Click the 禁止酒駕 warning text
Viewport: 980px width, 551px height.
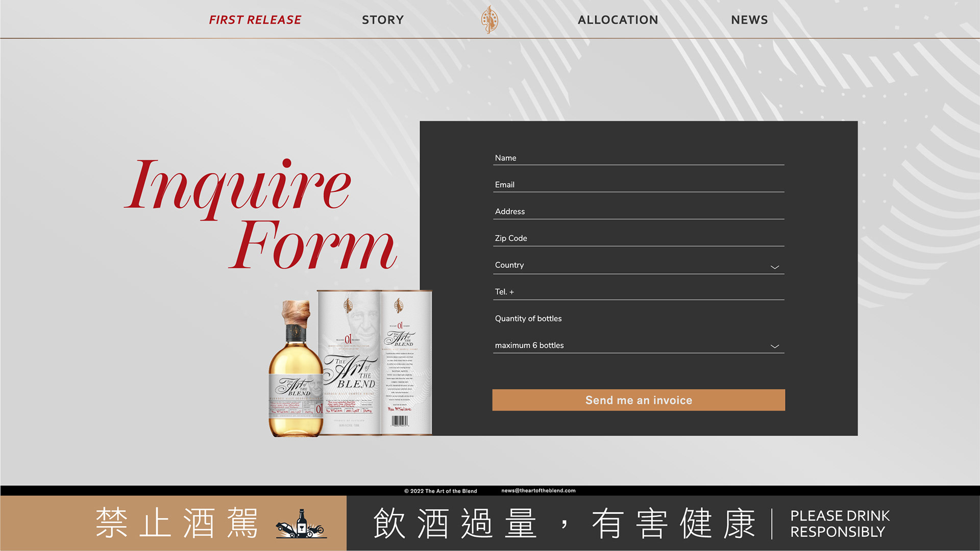[x=177, y=523]
